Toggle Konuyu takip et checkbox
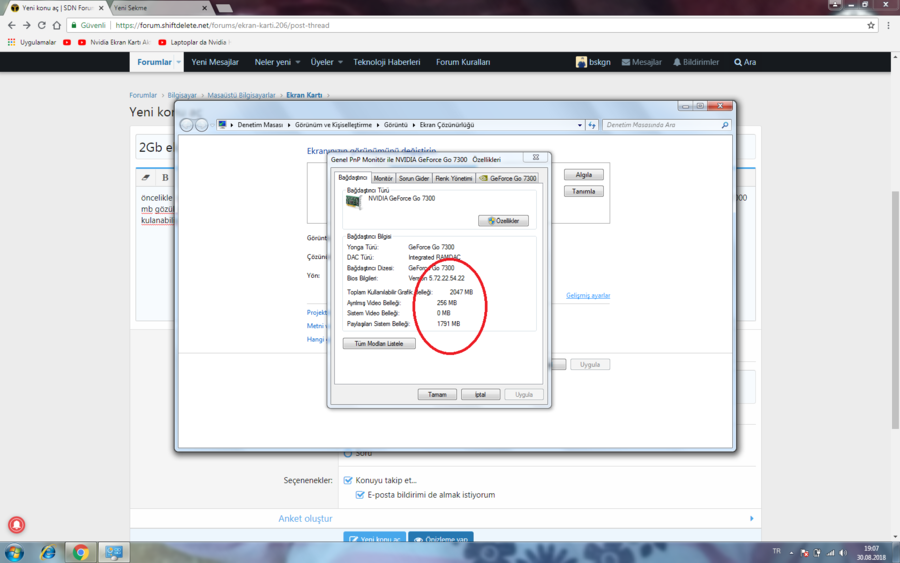 [348, 480]
